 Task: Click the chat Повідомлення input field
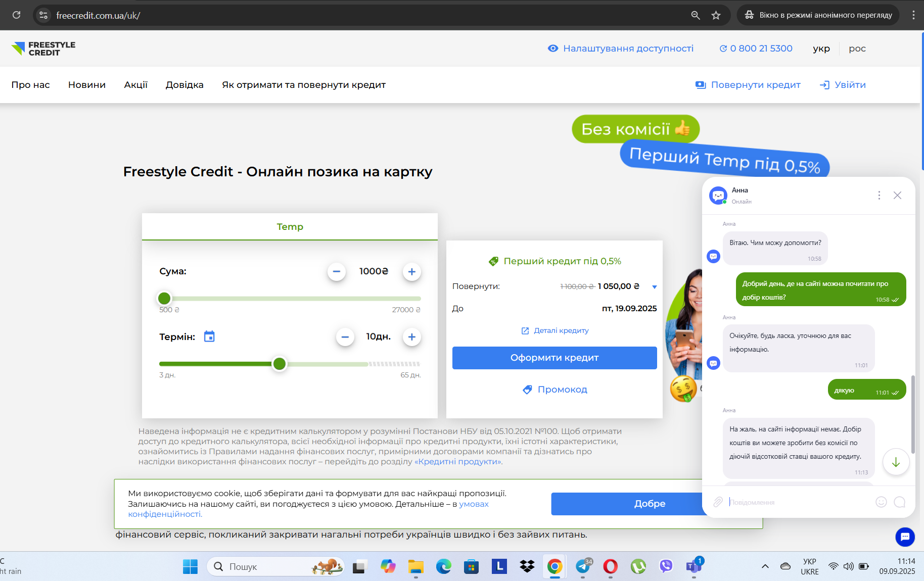[799, 502]
